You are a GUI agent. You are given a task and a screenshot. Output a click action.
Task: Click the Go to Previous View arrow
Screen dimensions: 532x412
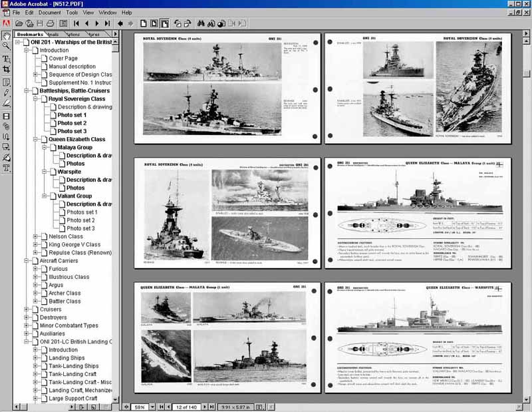click(x=120, y=23)
